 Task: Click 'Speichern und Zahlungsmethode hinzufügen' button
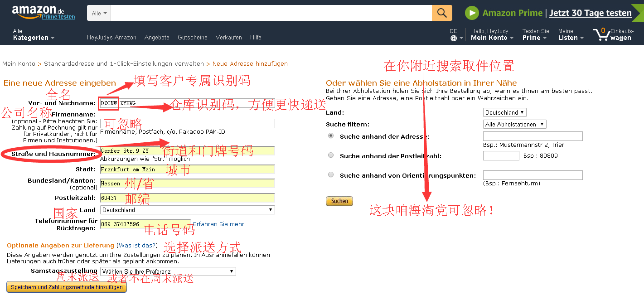[x=67, y=287]
